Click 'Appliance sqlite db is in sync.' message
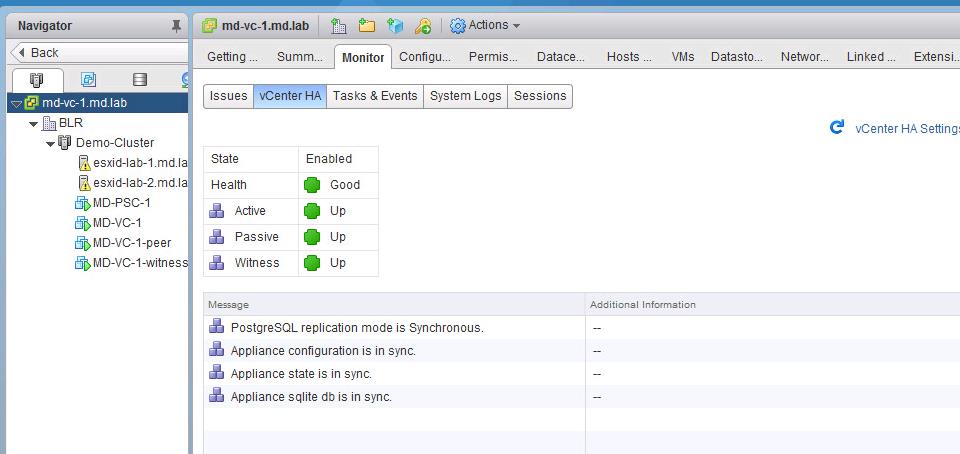 click(311, 397)
